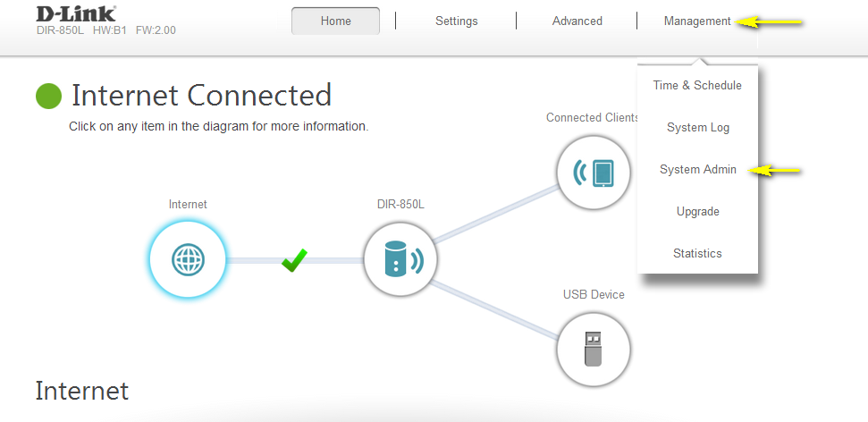
Task: Click the Internet section heading at bottom
Action: click(x=81, y=391)
